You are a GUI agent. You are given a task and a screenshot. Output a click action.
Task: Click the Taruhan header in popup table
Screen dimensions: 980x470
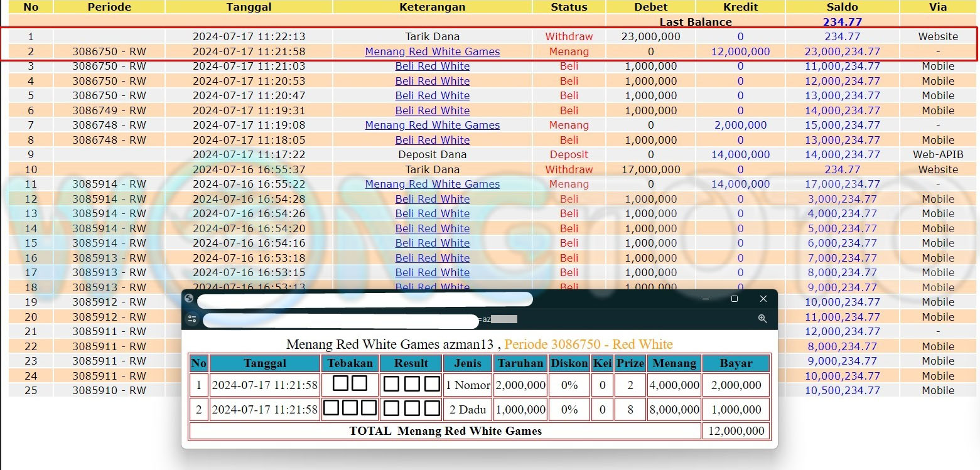coord(520,363)
